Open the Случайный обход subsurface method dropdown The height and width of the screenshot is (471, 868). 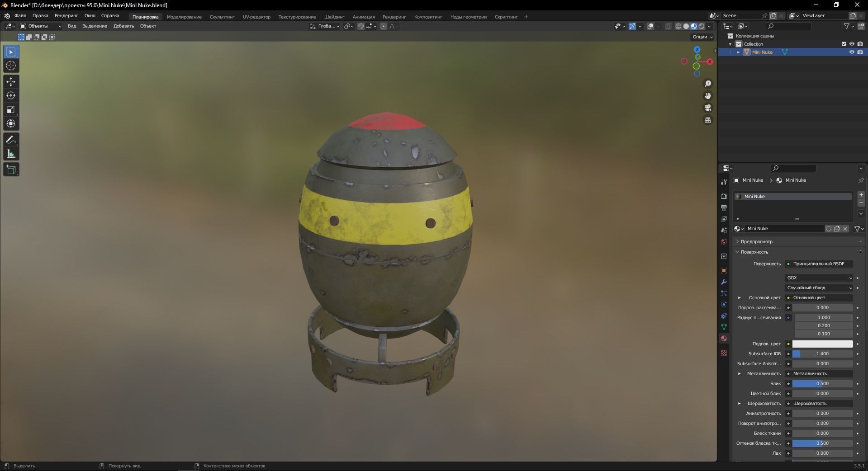[x=819, y=288]
